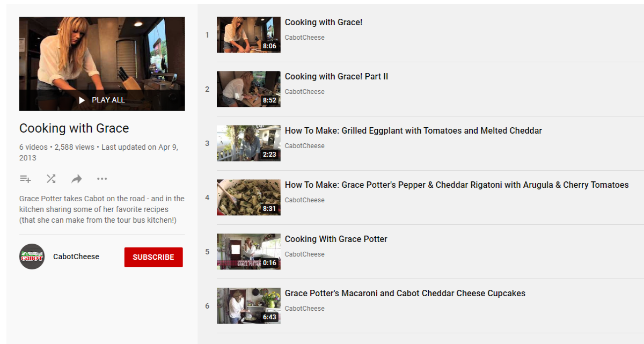Click the Pepper & Cheddar Rigatoni thumbnail

pyautogui.click(x=248, y=197)
